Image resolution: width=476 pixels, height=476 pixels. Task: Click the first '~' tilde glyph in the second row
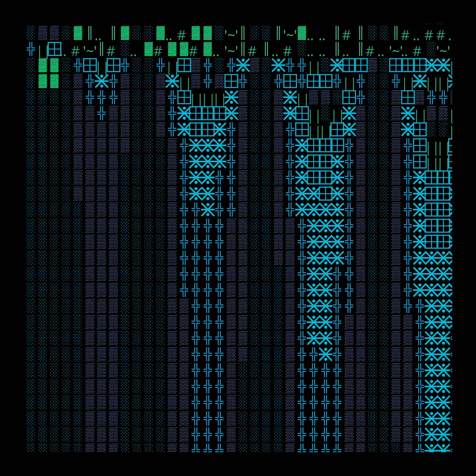pyautogui.click(x=90, y=51)
